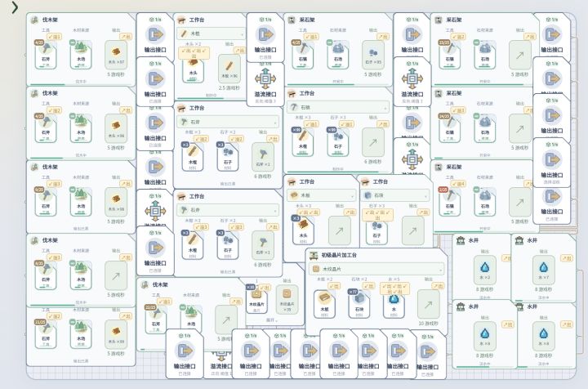Select 溢流接口 node right of 木棍 工作台
The width and height of the screenshot is (588, 389).
tap(265, 83)
